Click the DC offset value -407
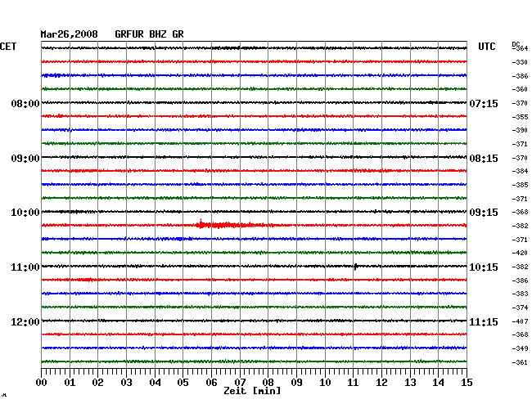Screen dimensions: 532x404 click(520, 321)
